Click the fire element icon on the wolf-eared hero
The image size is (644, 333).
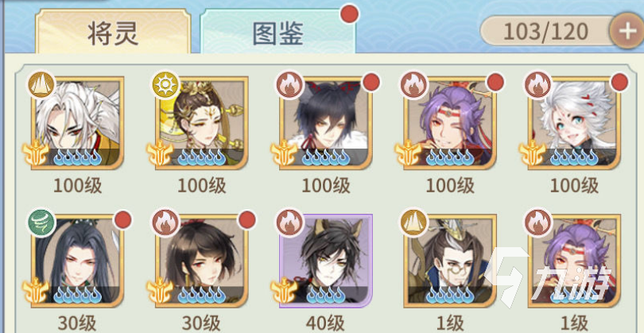(x=290, y=222)
